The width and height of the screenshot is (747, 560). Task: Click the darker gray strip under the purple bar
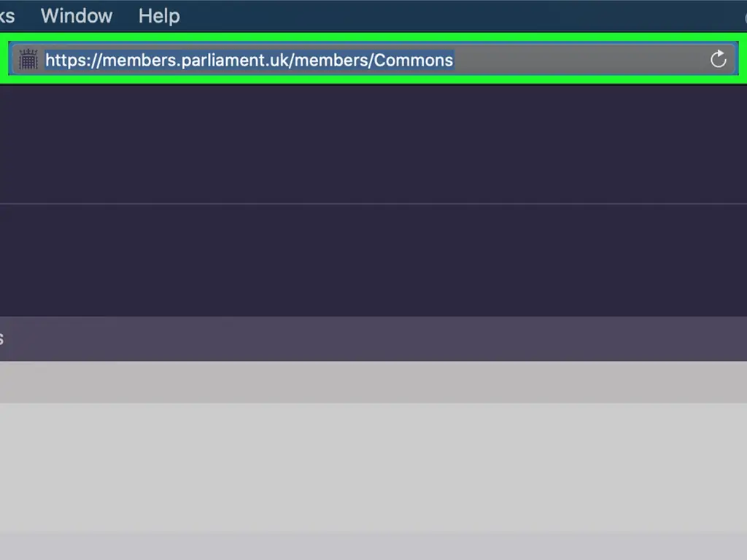(373, 382)
